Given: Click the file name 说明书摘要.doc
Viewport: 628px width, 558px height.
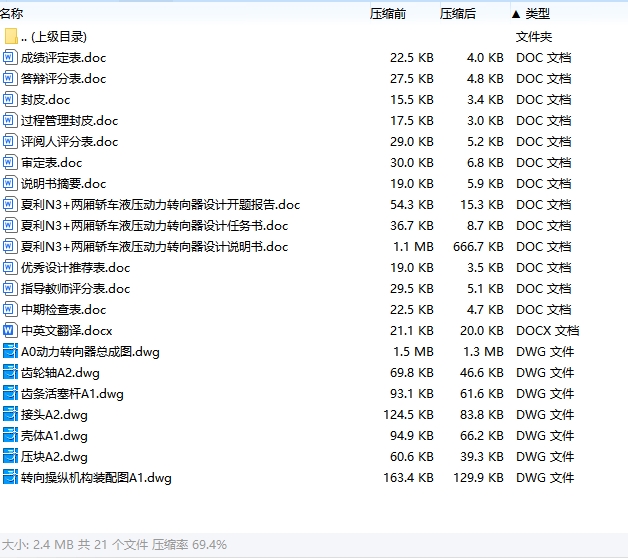Looking at the screenshot, I should coord(63,183).
